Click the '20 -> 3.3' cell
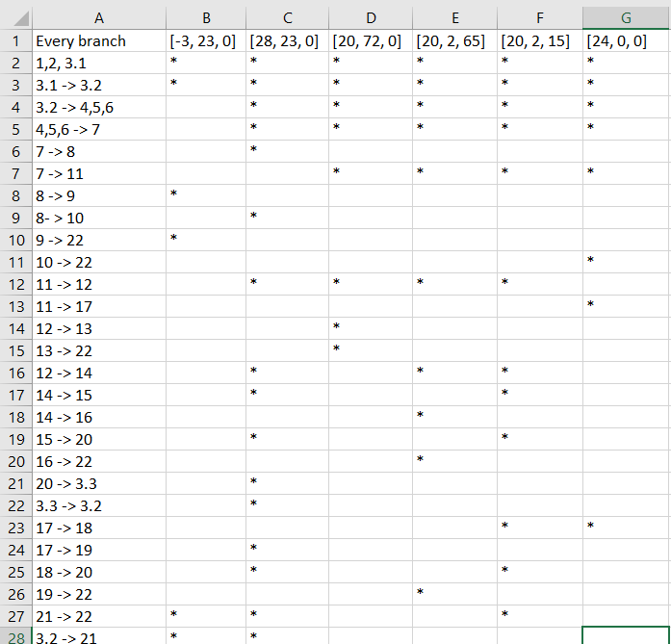 click(x=99, y=484)
